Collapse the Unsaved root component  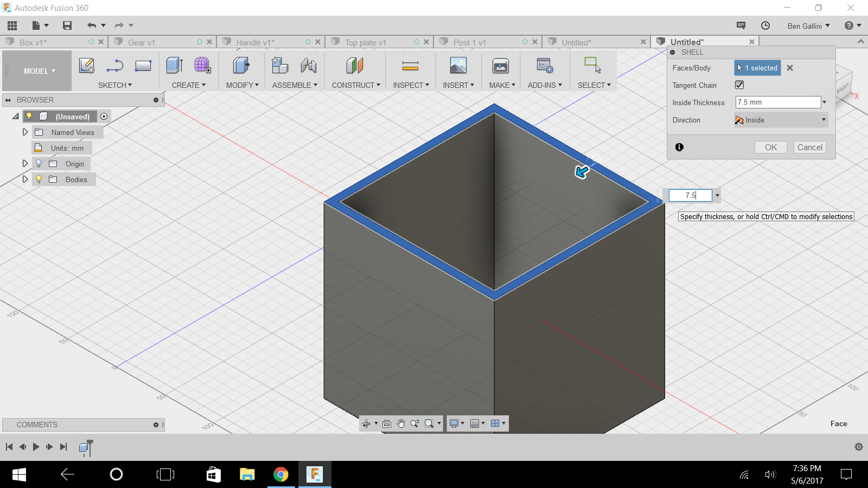coord(16,116)
